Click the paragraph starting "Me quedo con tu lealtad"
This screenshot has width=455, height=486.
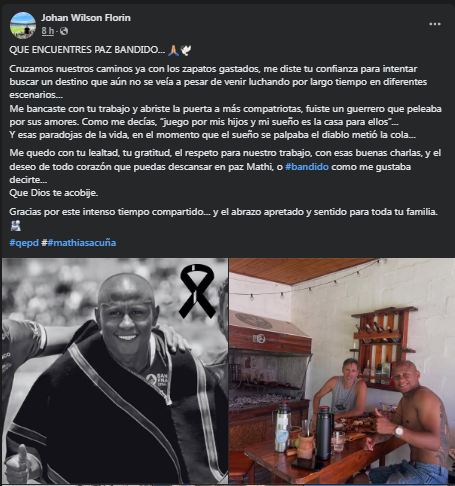(225, 166)
